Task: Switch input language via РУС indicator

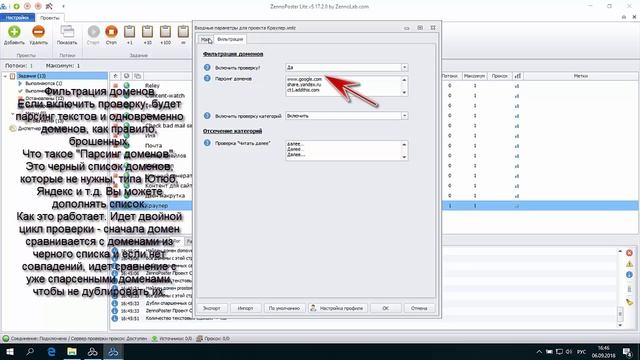Action: (582, 352)
